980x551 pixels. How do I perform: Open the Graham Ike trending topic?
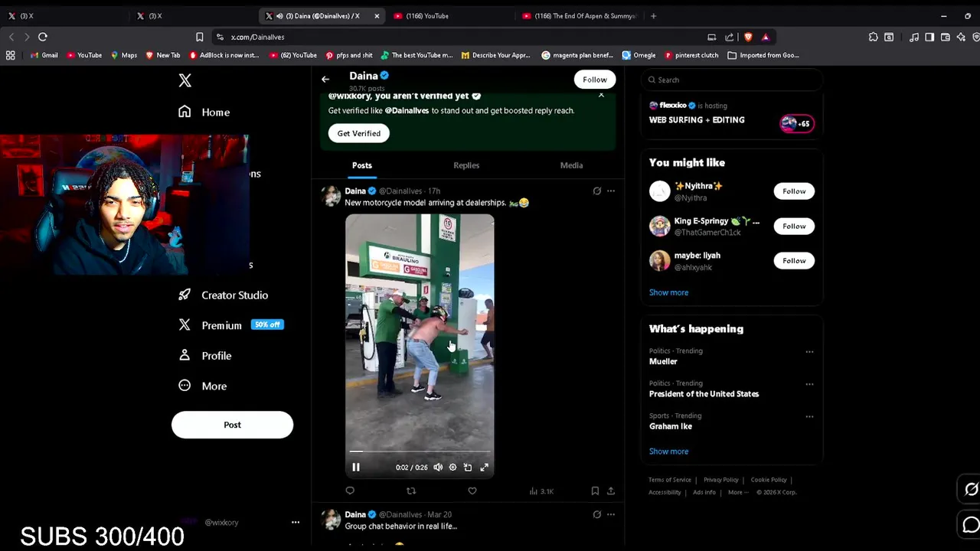coord(671,426)
